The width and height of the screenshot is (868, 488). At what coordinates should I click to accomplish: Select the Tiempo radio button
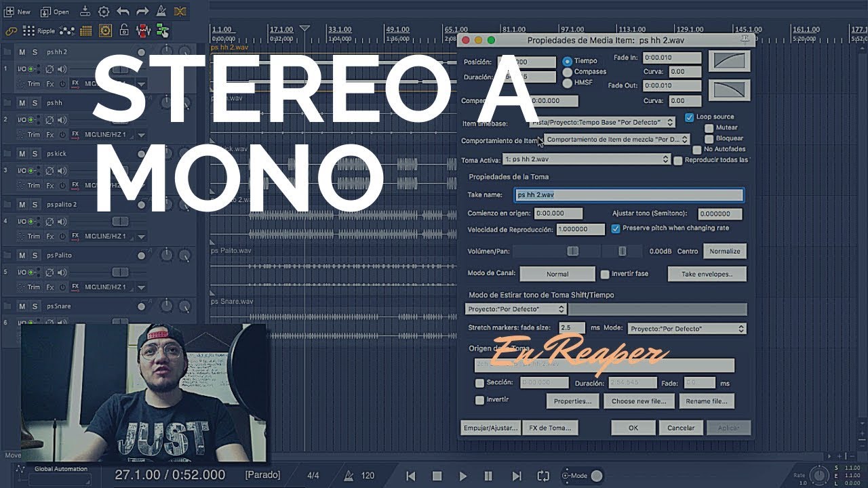click(568, 61)
